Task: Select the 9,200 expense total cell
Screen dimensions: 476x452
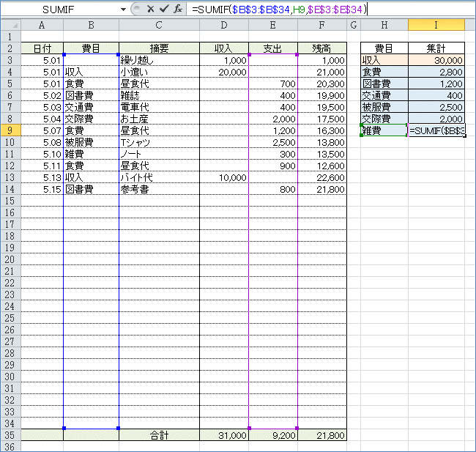Action: tap(272, 435)
